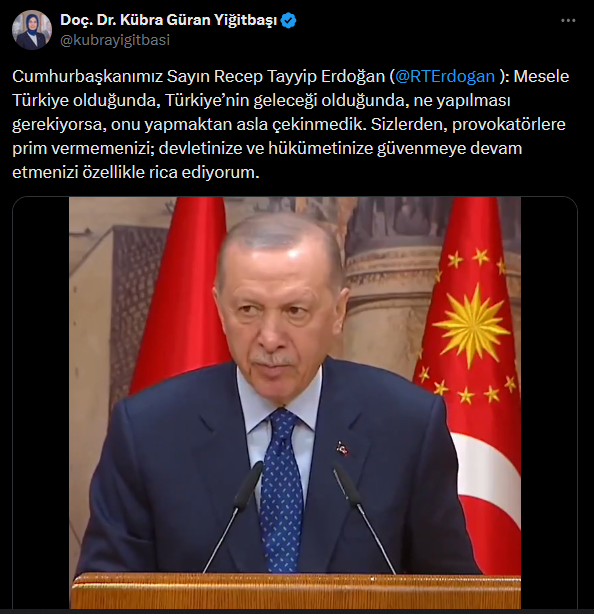Click the golden sun emblem on presidential flag
This screenshot has height=614, width=594.
click(x=473, y=326)
